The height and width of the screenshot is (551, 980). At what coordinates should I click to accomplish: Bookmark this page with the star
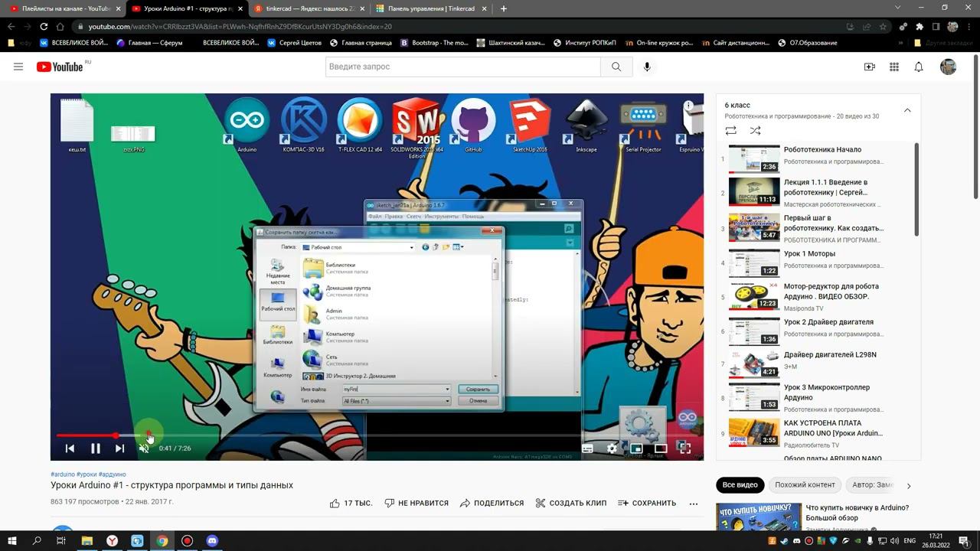click(x=884, y=27)
